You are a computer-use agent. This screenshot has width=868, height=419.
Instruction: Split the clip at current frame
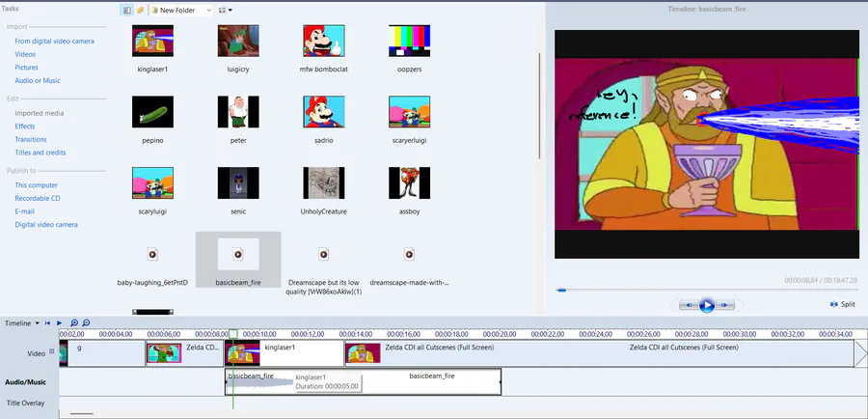tap(843, 304)
